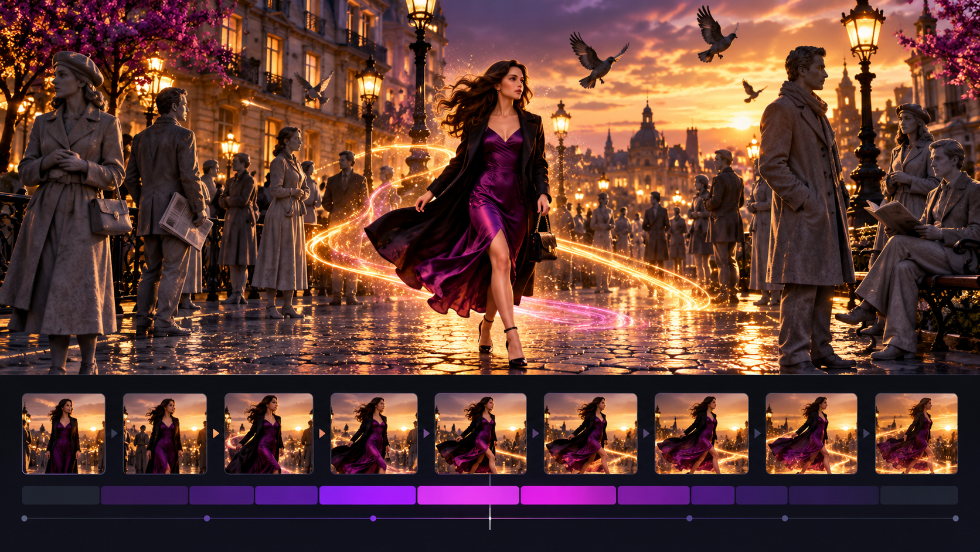Image resolution: width=980 pixels, height=552 pixels.
Task: Select the bright violet segment left of the playhead block
Action: [x=367, y=495]
